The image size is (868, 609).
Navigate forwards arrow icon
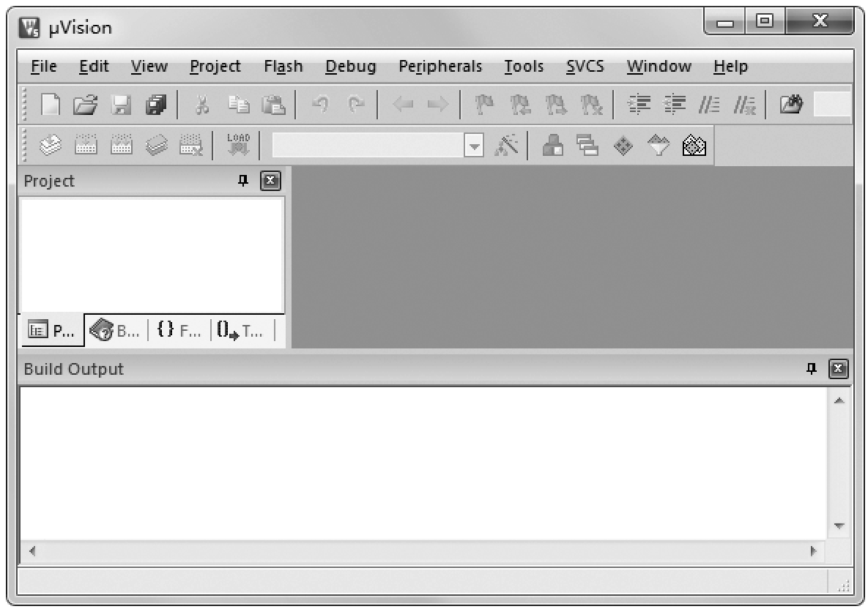tap(438, 104)
